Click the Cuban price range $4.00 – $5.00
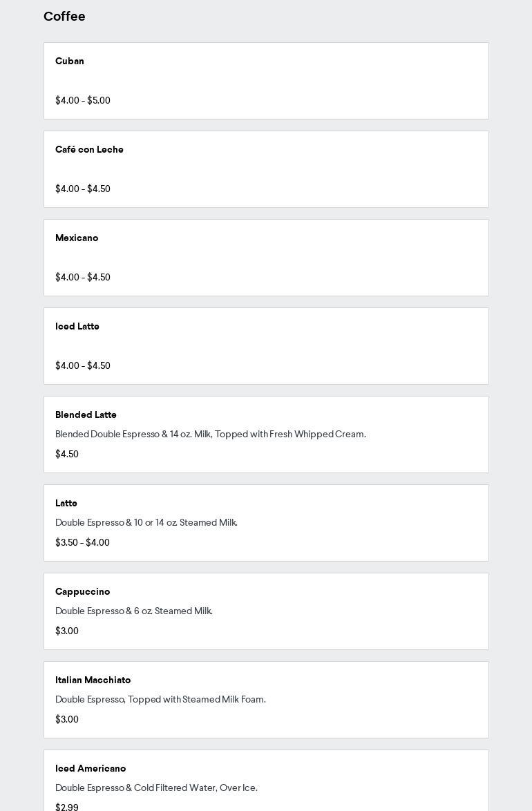 click(83, 101)
